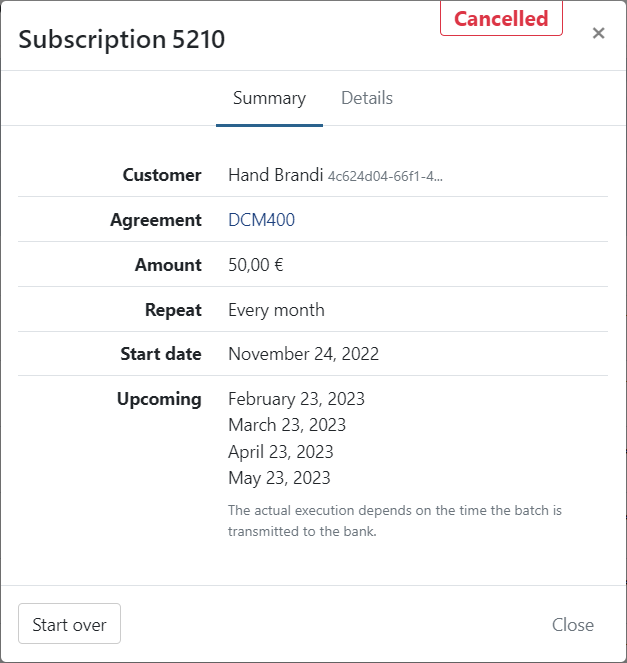Image resolution: width=627 pixels, height=663 pixels.
Task: Click the truncated customer ID 4c624d04-66f1-4…
Action: tap(385, 177)
